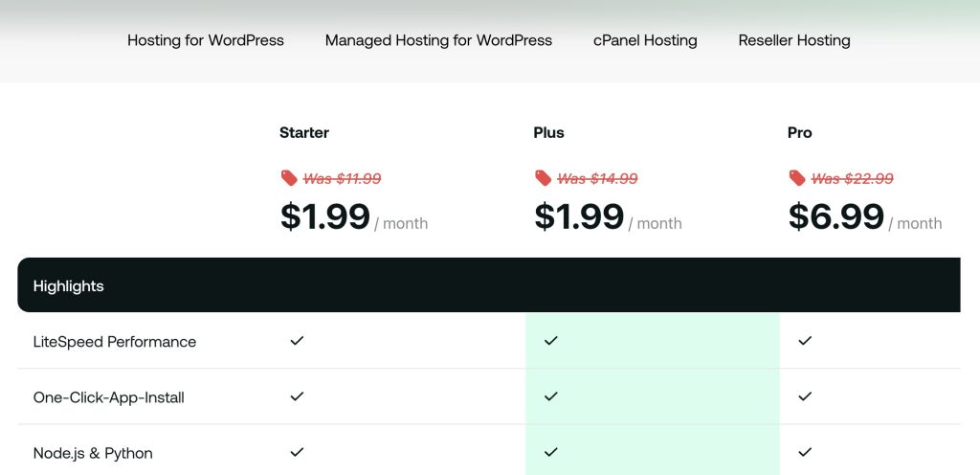The height and width of the screenshot is (475, 980).
Task: Click the Node.js & Python feature label
Action: (x=93, y=453)
